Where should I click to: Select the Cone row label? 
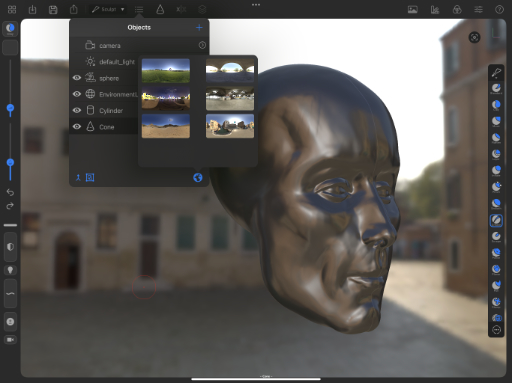click(x=107, y=127)
